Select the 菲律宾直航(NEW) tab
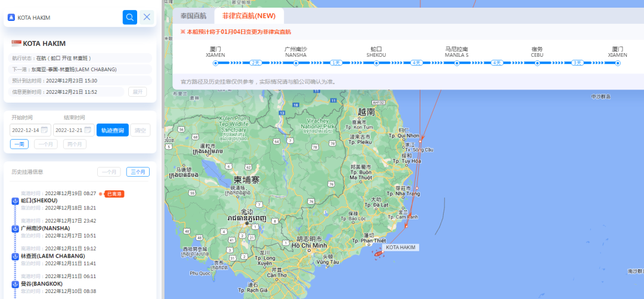Image resolution: width=644 pixels, height=299 pixels. (x=249, y=16)
